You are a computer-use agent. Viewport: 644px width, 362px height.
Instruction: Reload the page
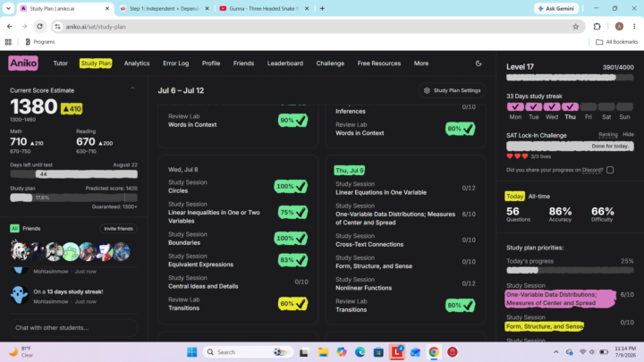pyautogui.click(x=40, y=27)
